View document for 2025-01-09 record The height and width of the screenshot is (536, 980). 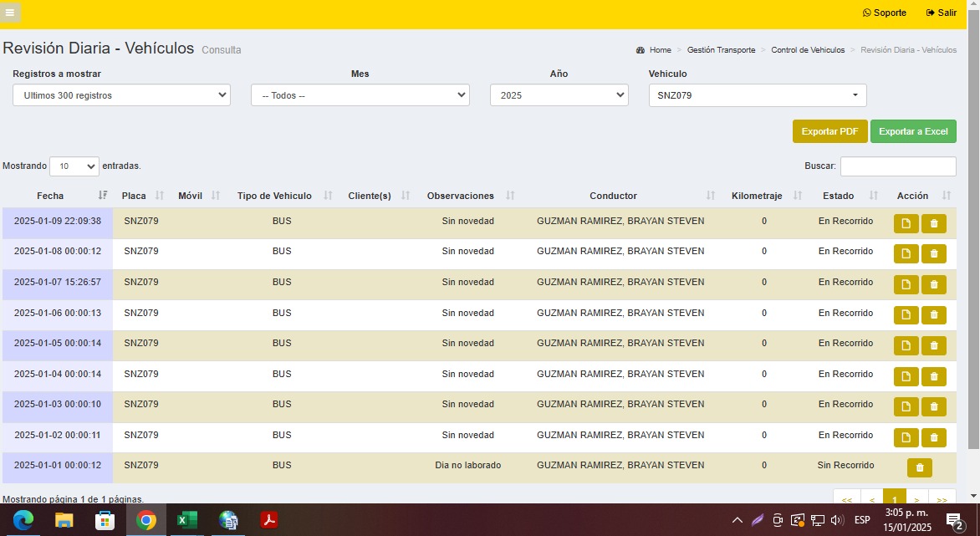click(906, 223)
